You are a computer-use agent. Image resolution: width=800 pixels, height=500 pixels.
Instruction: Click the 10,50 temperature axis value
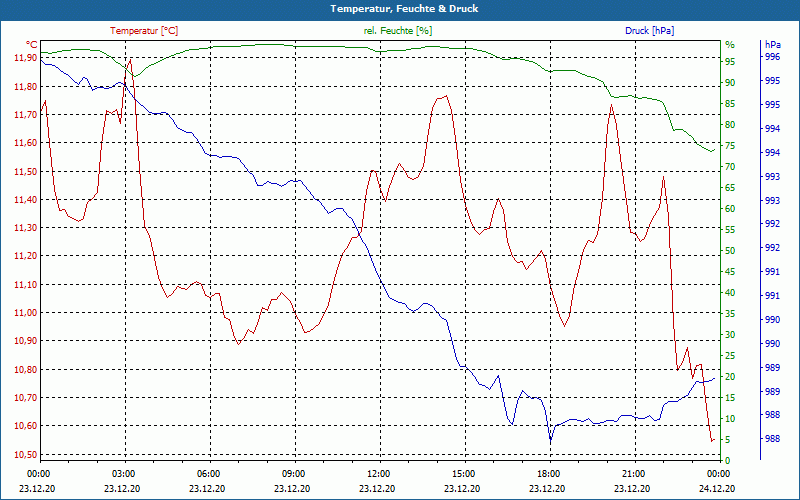(x=26, y=455)
